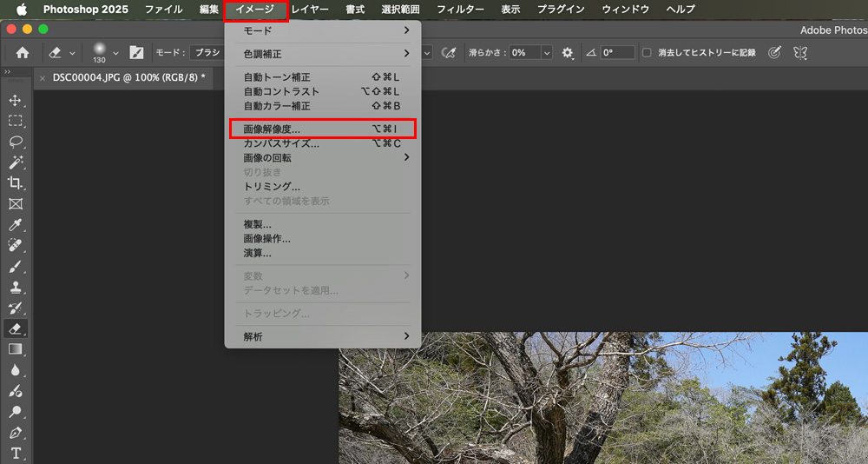Open the レイヤー menu
The image size is (868, 464).
(310, 10)
